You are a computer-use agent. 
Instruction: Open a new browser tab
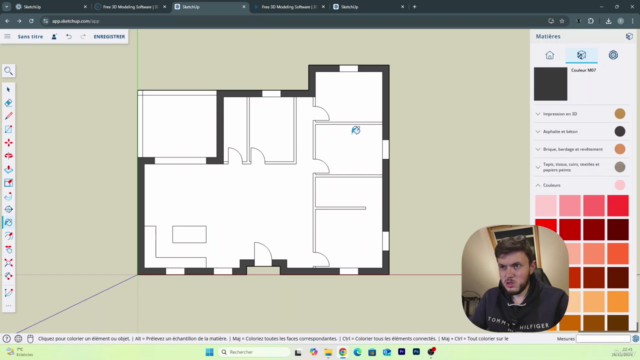pos(414,7)
